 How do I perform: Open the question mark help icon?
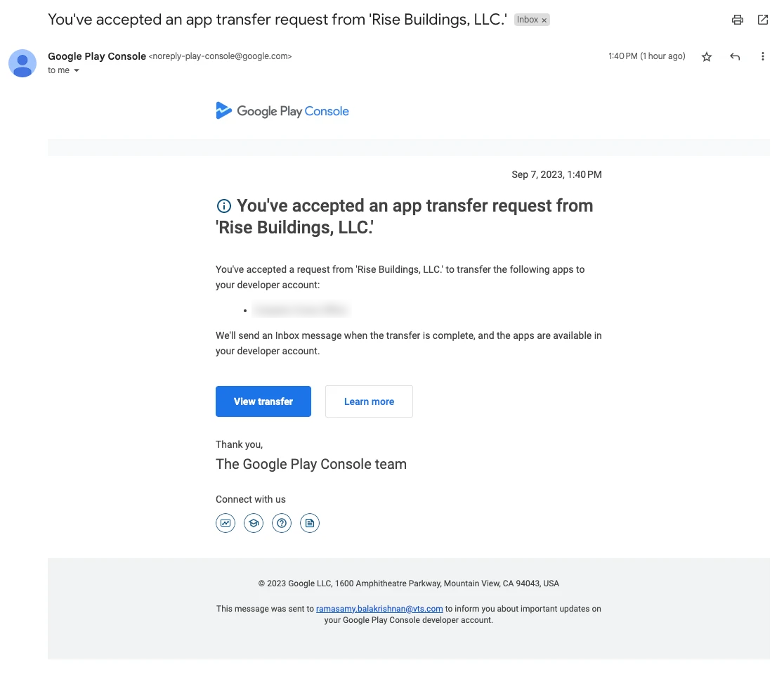pos(282,523)
